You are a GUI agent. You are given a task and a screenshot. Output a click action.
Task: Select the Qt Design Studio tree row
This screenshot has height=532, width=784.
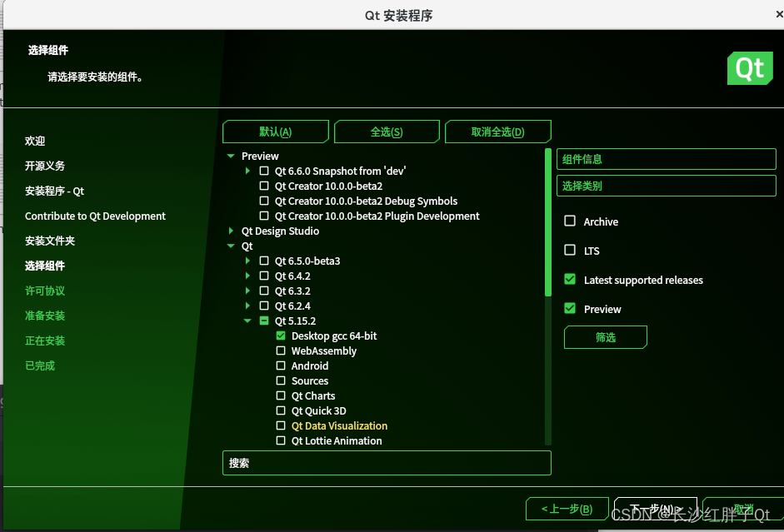click(x=280, y=231)
